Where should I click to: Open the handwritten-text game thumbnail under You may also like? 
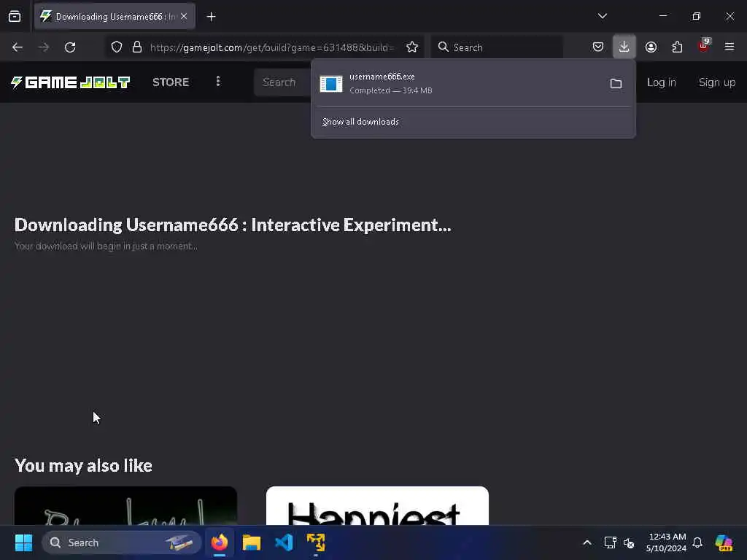(125, 506)
